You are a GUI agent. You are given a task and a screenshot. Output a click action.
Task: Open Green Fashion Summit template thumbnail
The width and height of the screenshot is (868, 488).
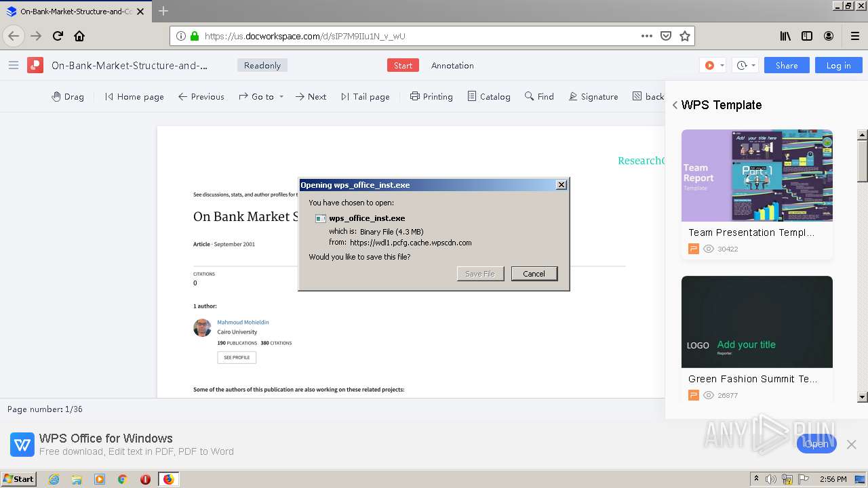[757, 321]
